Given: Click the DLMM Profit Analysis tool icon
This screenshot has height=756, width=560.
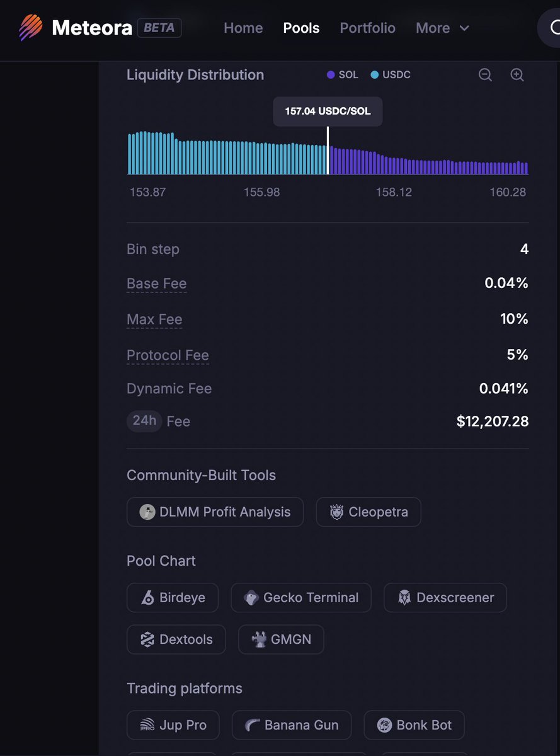Looking at the screenshot, I should click(147, 512).
